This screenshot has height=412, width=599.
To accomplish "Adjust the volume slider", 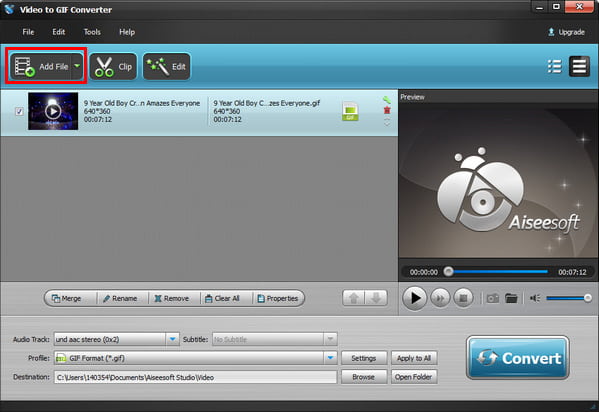I will click(x=568, y=298).
